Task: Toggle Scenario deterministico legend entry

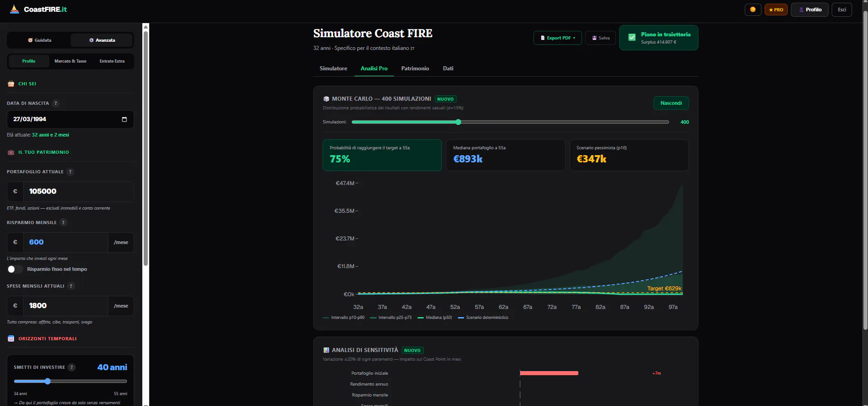Action: [x=483, y=318]
